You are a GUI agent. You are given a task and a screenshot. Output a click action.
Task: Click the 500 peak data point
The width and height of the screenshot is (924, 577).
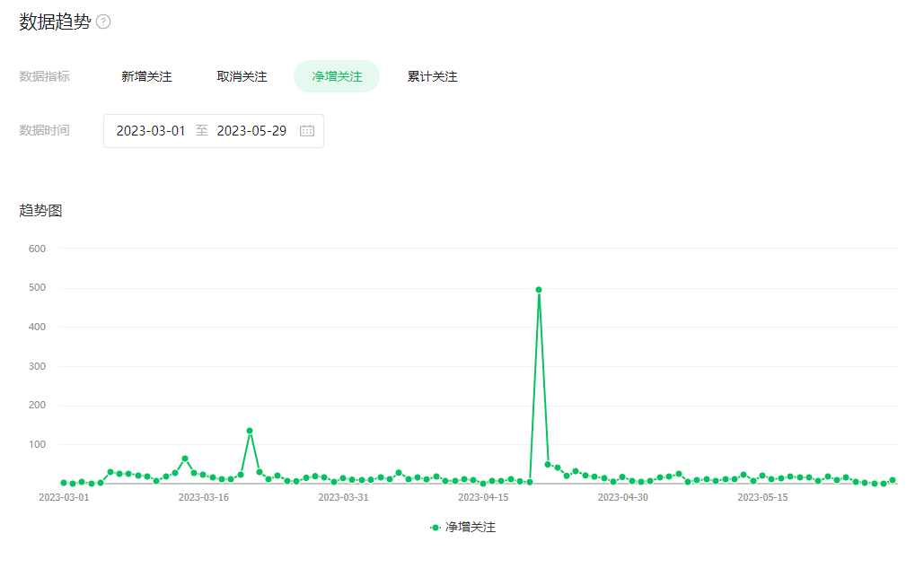[x=539, y=290]
